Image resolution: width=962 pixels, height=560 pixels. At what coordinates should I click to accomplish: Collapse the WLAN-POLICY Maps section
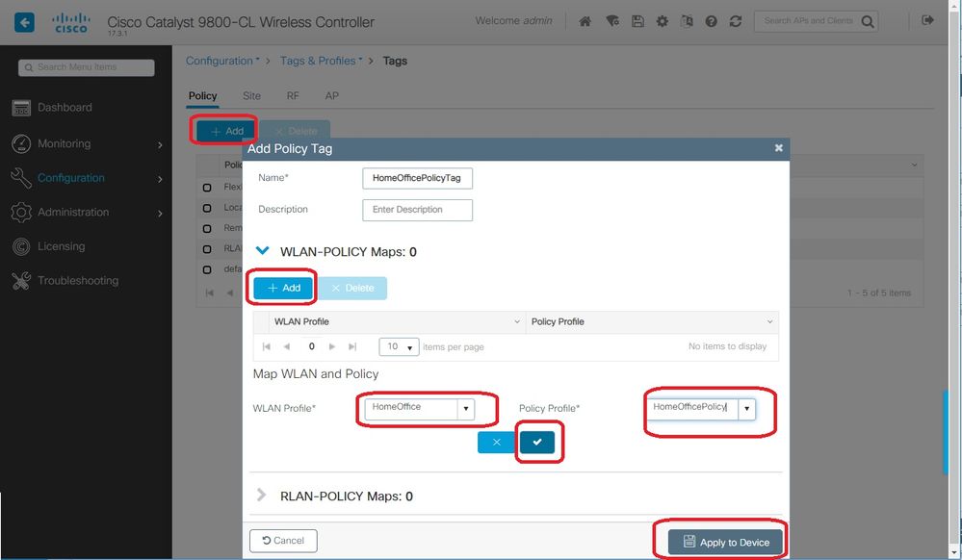point(263,250)
